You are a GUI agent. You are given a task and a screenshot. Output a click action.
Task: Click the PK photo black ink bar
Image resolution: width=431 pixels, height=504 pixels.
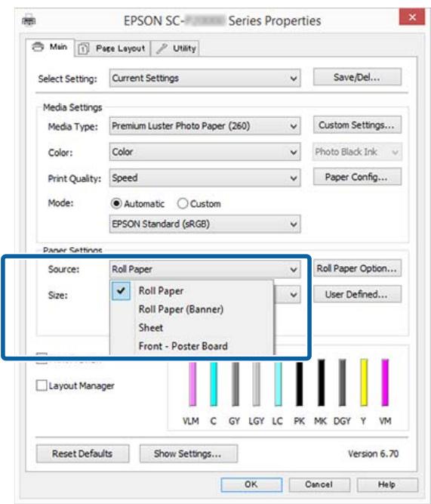(x=300, y=383)
